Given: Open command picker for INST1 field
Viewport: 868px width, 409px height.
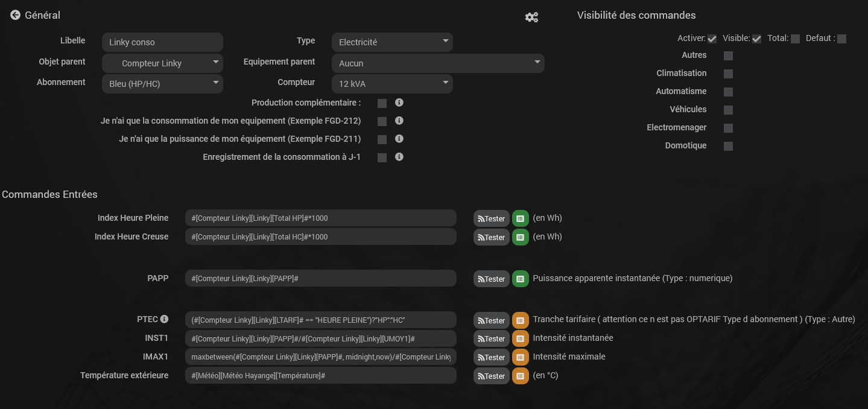Looking at the screenshot, I should (x=520, y=338).
